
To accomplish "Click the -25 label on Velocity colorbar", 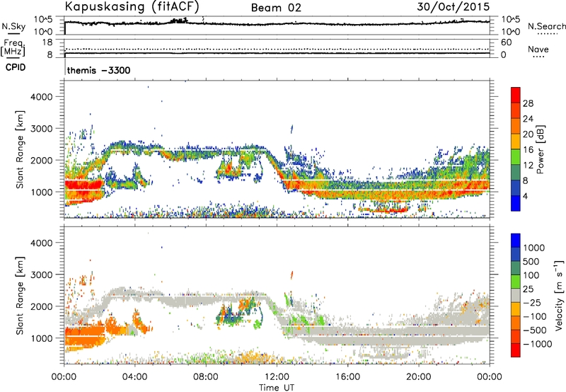I will pyautogui.click(x=531, y=302).
